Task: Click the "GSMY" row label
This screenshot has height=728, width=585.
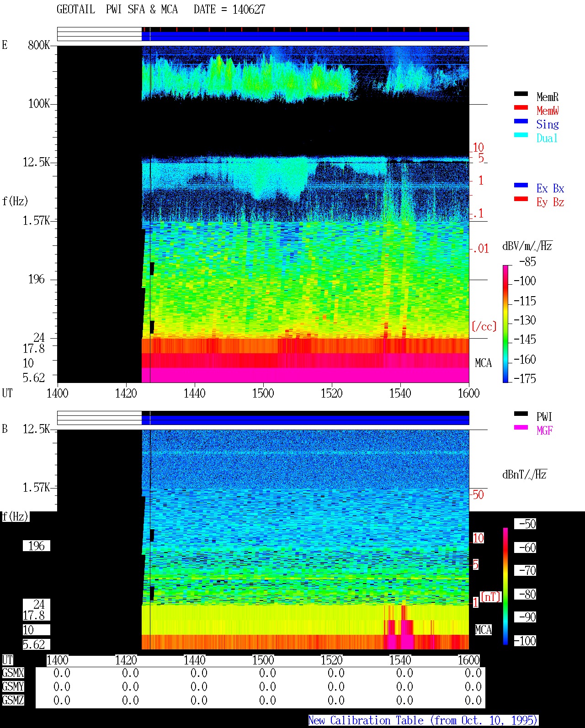Action: [13, 686]
